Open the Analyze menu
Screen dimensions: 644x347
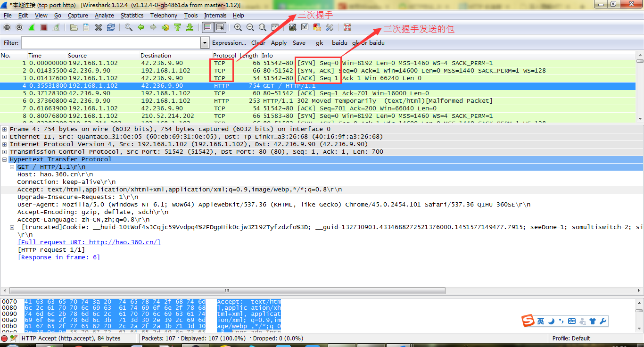tap(104, 16)
